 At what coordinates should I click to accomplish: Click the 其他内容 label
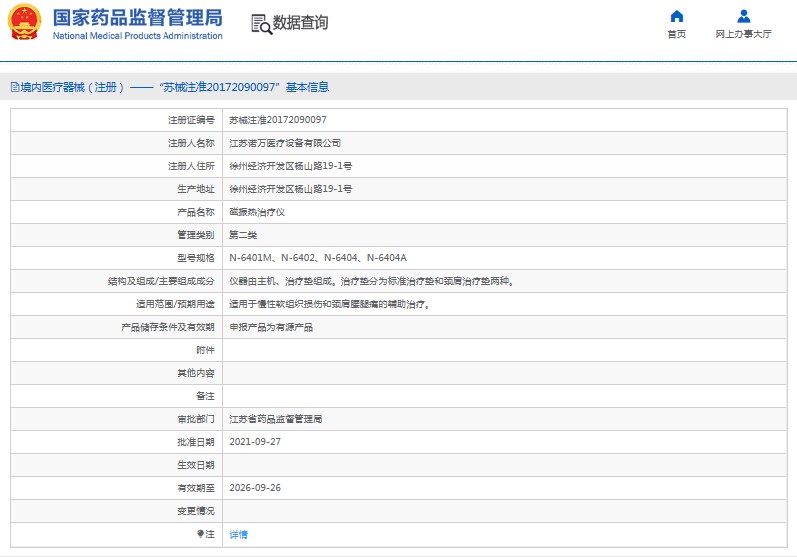point(196,373)
